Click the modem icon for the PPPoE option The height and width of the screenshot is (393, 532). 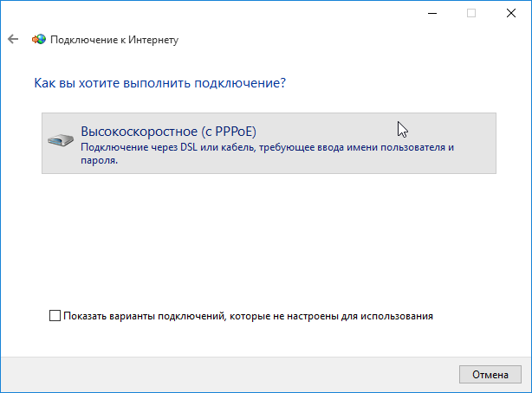(x=61, y=139)
